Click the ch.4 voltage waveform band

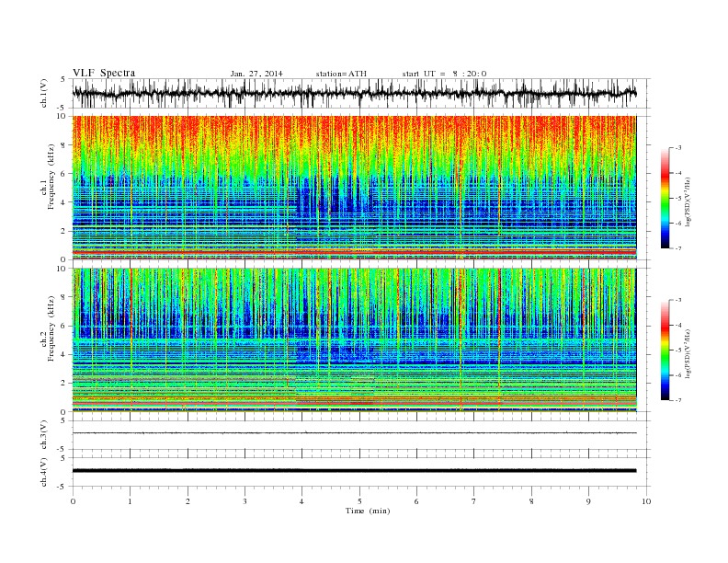tap(354, 471)
